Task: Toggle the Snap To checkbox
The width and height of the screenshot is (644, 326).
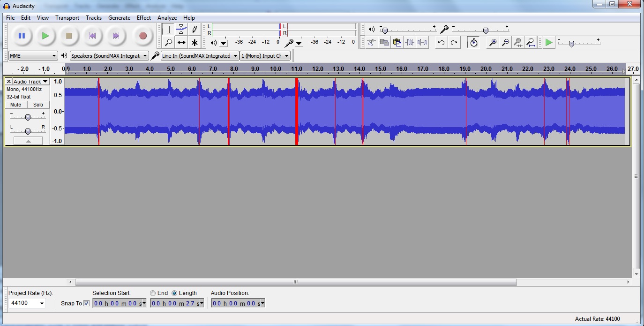Action: pyautogui.click(x=86, y=303)
